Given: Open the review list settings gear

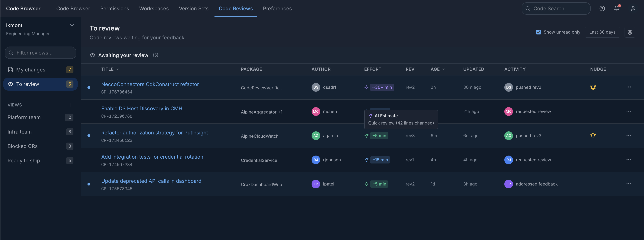Looking at the screenshot, I should (x=630, y=32).
